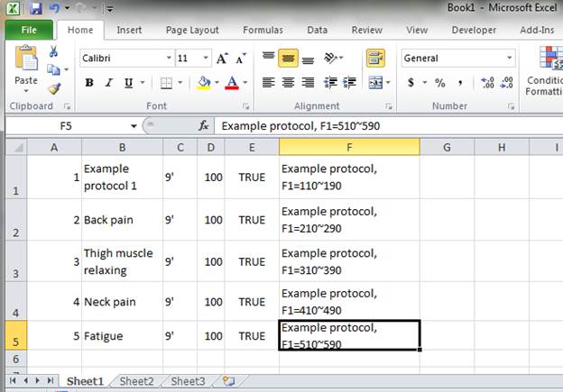Viewport: 563px width, 392px height.
Task: Switch to the Sheet2 worksheet tab
Action: coord(137,381)
